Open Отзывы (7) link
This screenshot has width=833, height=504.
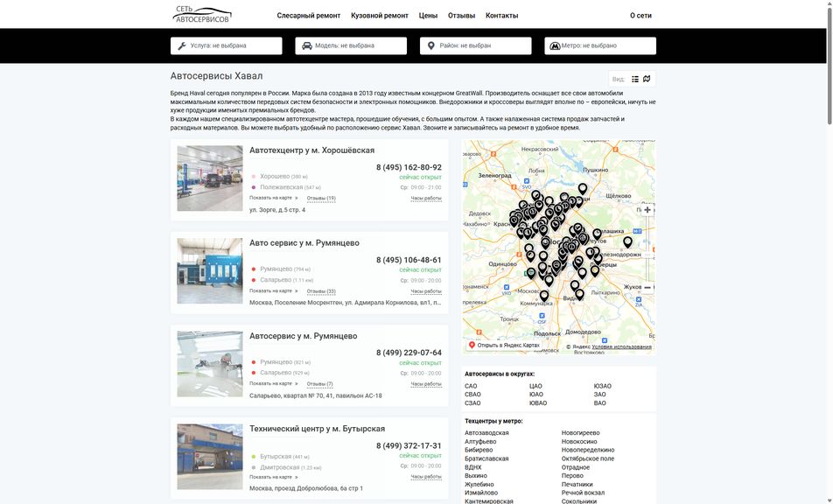pyautogui.click(x=320, y=383)
